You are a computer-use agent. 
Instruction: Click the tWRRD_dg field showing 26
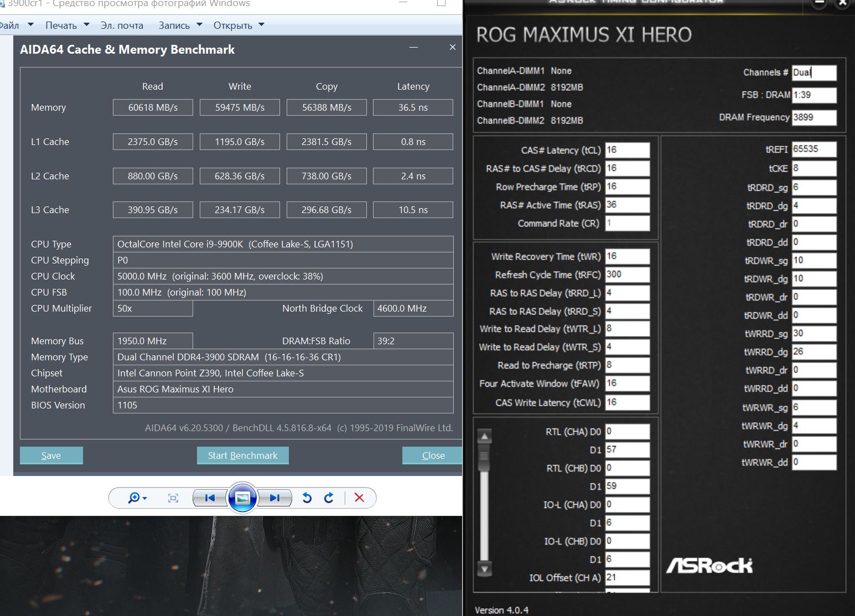814,352
